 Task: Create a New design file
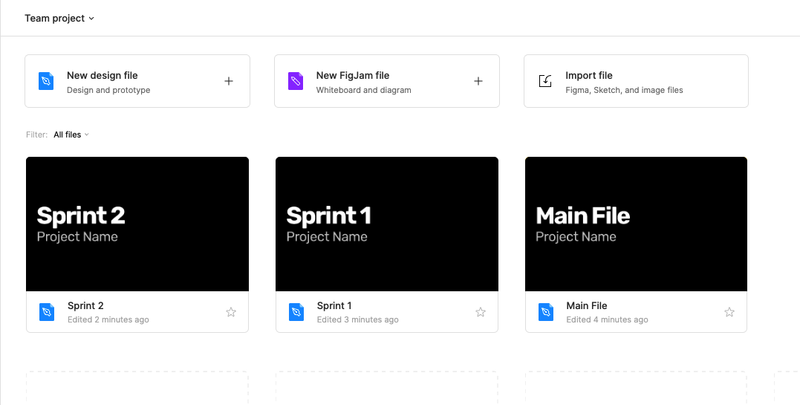click(137, 81)
